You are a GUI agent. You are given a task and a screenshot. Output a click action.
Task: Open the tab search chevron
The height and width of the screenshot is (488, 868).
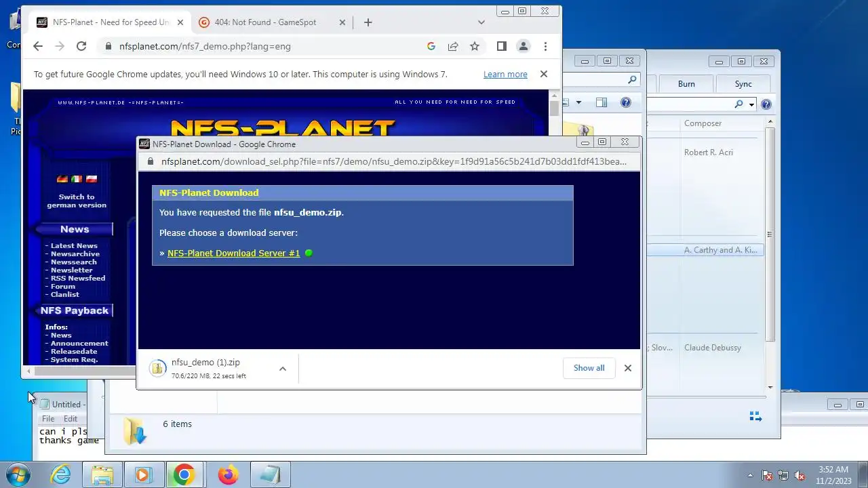[481, 22]
